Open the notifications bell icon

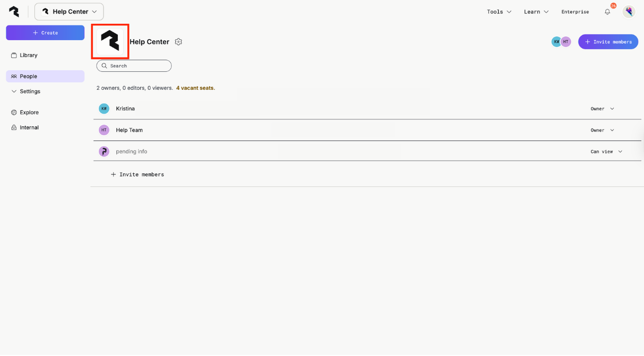tap(608, 12)
